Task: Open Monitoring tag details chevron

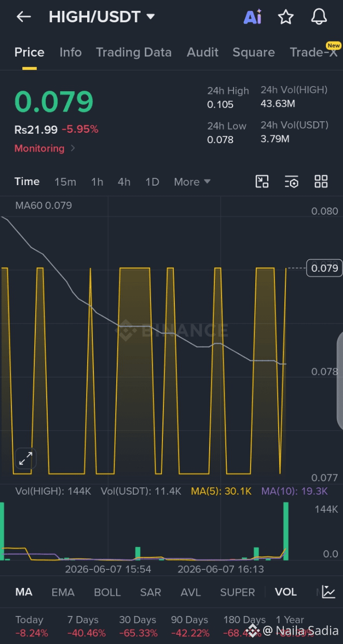Action: pyautogui.click(x=73, y=148)
